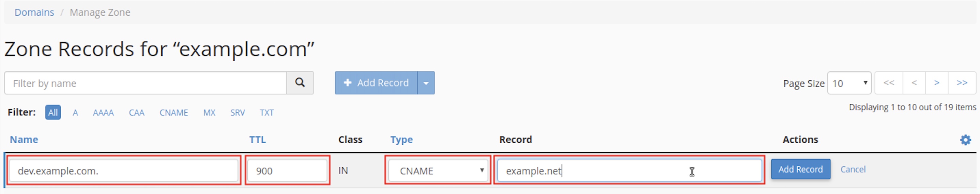Show only AAAA records
Viewport: 980px width, 194px height.
[x=103, y=113]
